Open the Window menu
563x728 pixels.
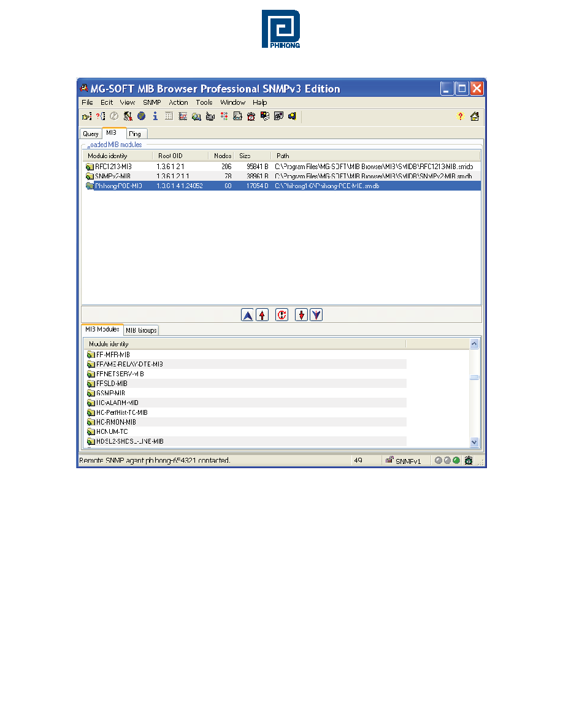[232, 102]
